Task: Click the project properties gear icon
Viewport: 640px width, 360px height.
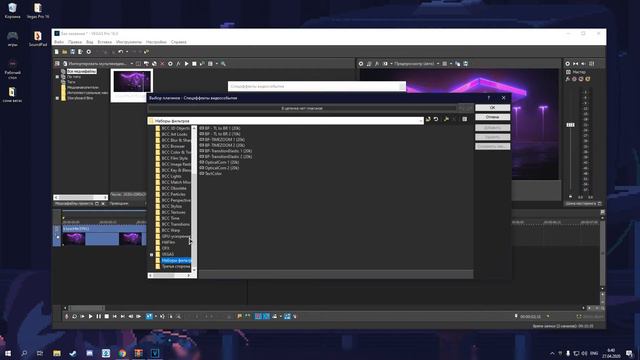Action: coord(89,52)
